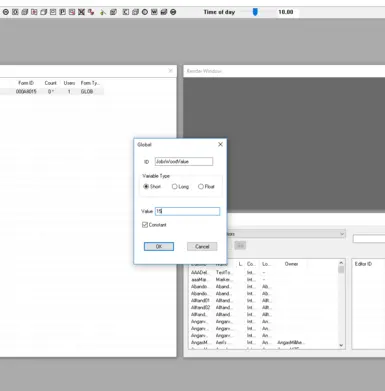This screenshot has height=391, width=385.
Task: Click the toolbar icon showing letter W
Action: click(154, 12)
